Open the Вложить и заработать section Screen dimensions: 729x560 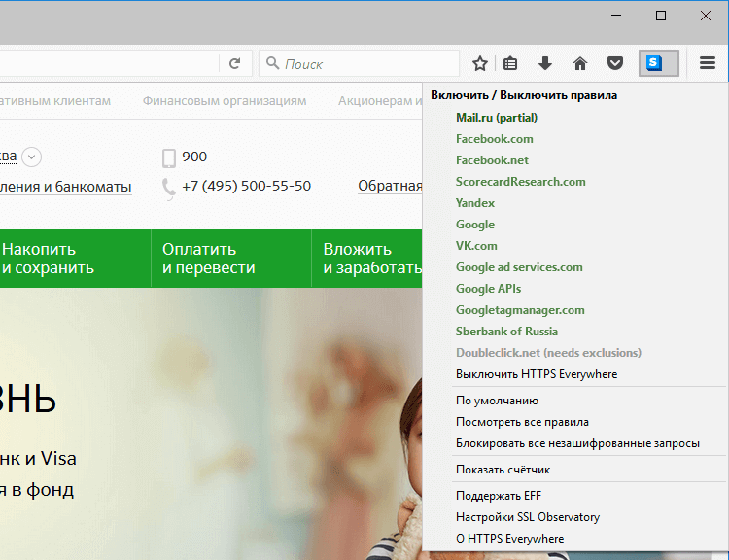point(367,259)
